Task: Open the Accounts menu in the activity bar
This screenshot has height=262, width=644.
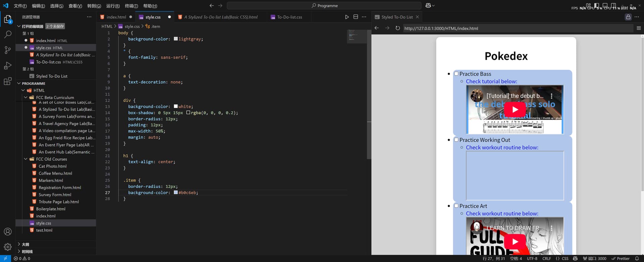Action: [8, 231]
